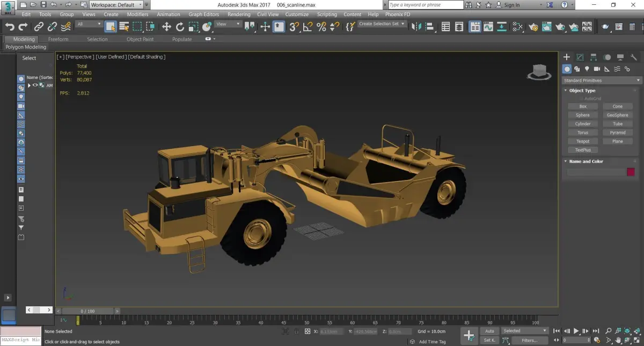644x346 pixels.
Task: Switch to the Utilities wrench panel
Action: point(634,57)
